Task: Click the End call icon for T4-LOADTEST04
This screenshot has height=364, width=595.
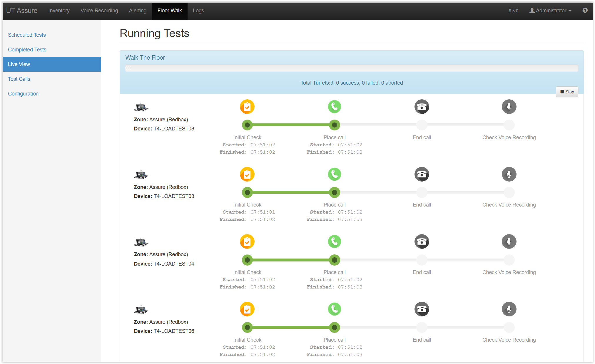Action: (422, 241)
